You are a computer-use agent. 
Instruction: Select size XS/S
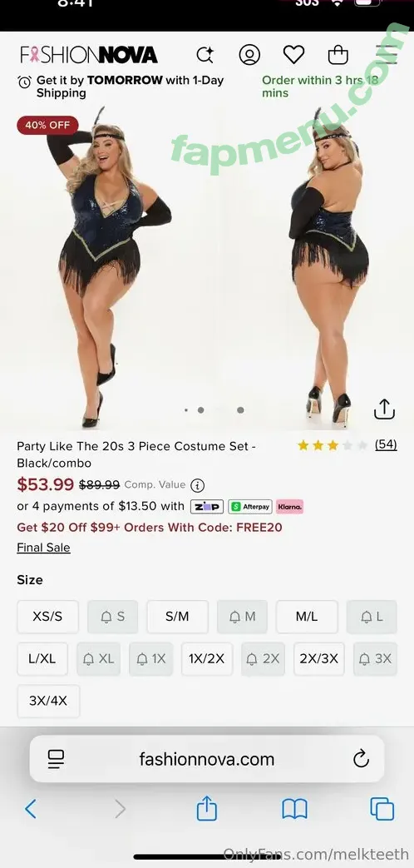(47, 617)
